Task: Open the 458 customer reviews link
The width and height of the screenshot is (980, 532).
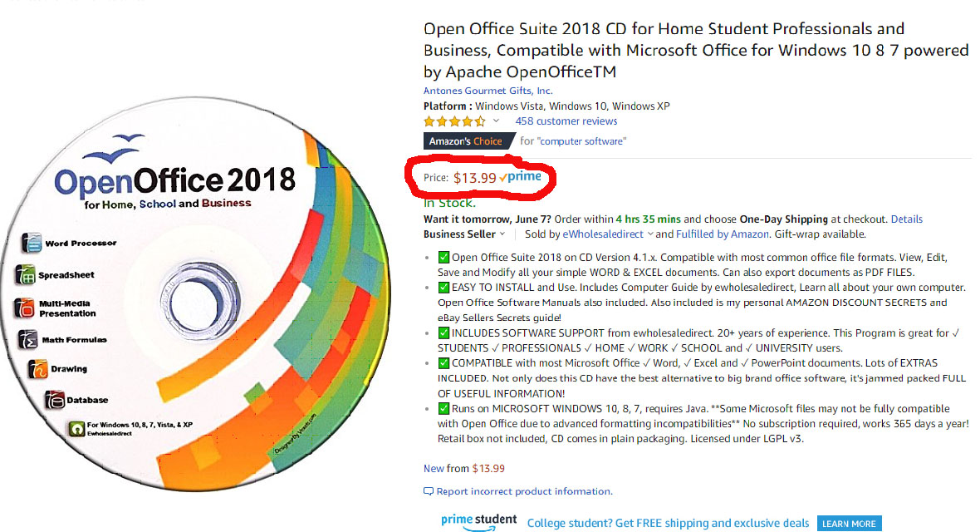Action: 566,121
